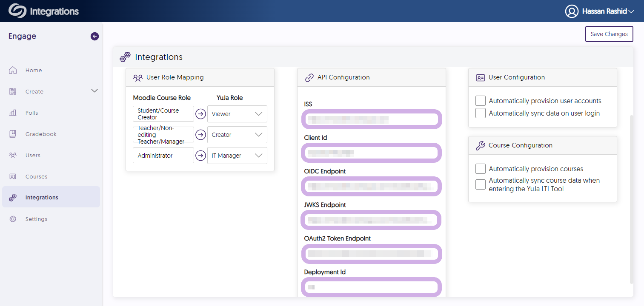Click the User Configuration panel title
Screen dimensions: 644x306
(x=517, y=77)
